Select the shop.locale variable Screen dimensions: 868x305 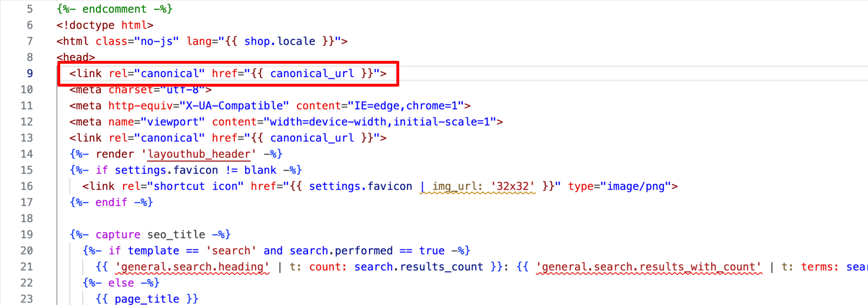coord(280,42)
